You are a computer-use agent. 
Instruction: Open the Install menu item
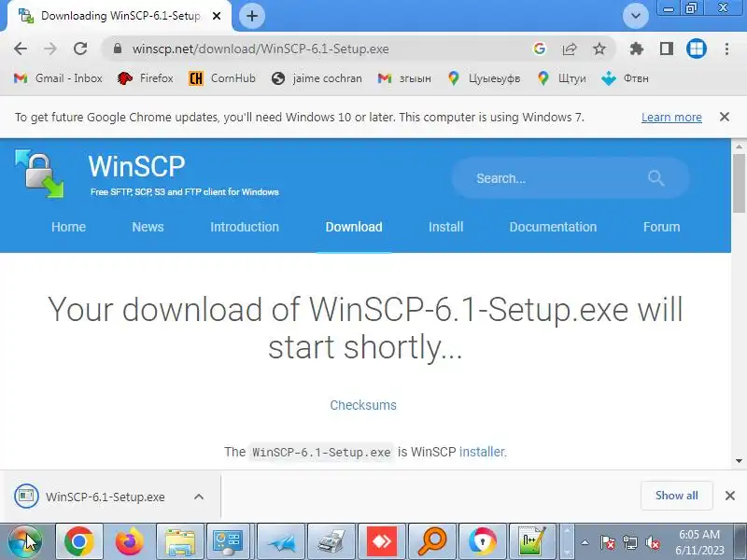(x=446, y=227)
